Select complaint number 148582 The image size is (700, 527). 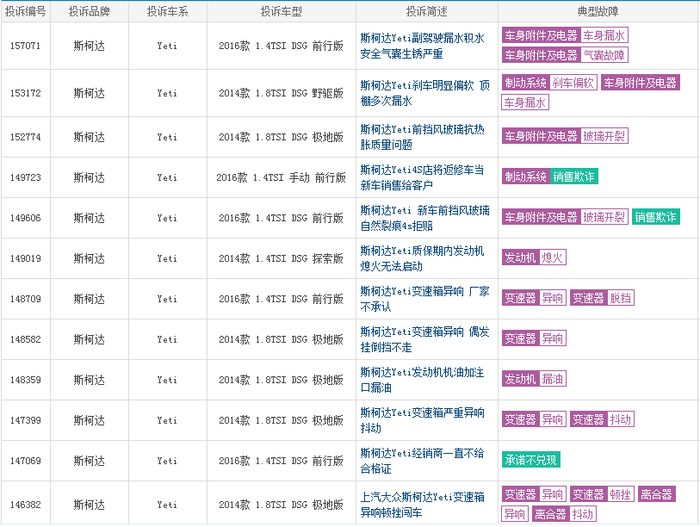click(x=25, y=340)
